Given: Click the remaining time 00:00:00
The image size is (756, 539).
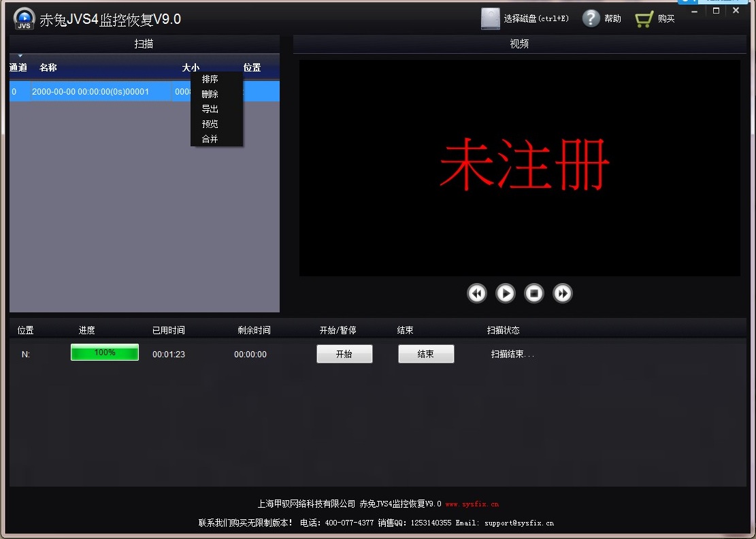Looking at the screenshot, I should 250,355.
